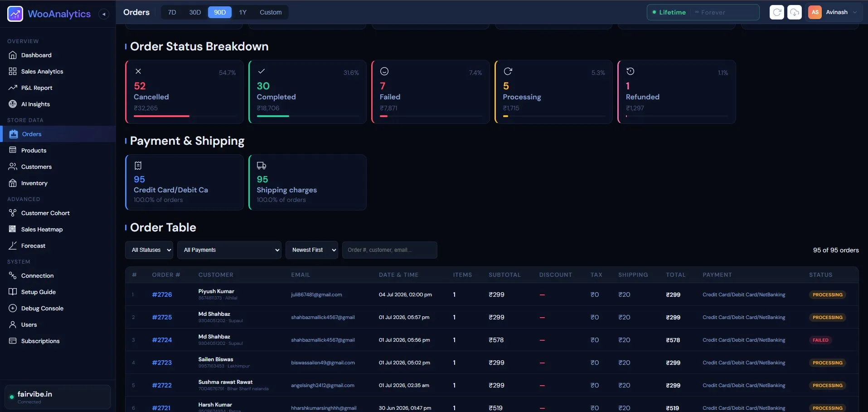The height and width of the screenshot is (412, 868).
Task: Click the refresh icon in top bar
Action: click(x=777, y=12)
